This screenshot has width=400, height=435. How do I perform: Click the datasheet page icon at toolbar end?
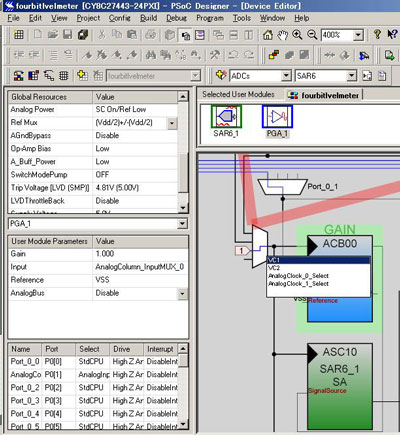tap(382, 76)
